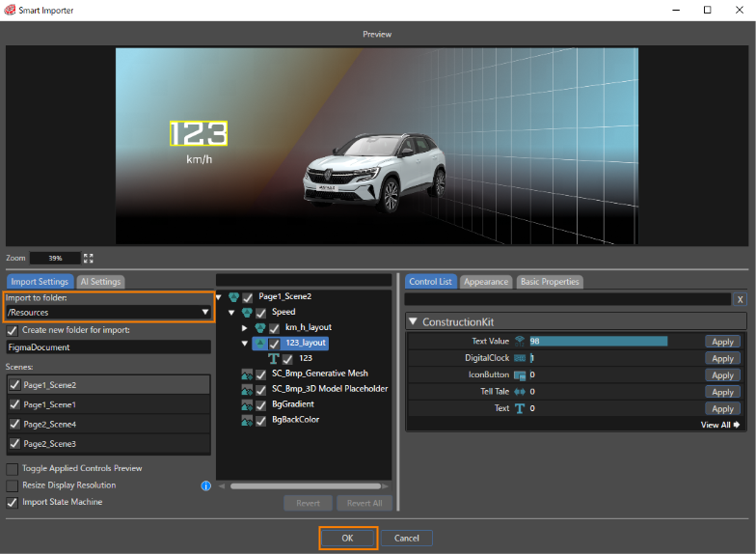The image size is (756, 554).
Task: Uncheck the Page2_Scene3 scene checkbox
Action: (x=15, y=444)
